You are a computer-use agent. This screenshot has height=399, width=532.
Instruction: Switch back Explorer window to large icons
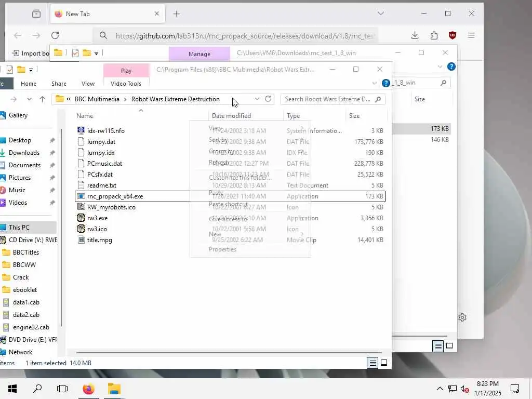click(449, 346)
